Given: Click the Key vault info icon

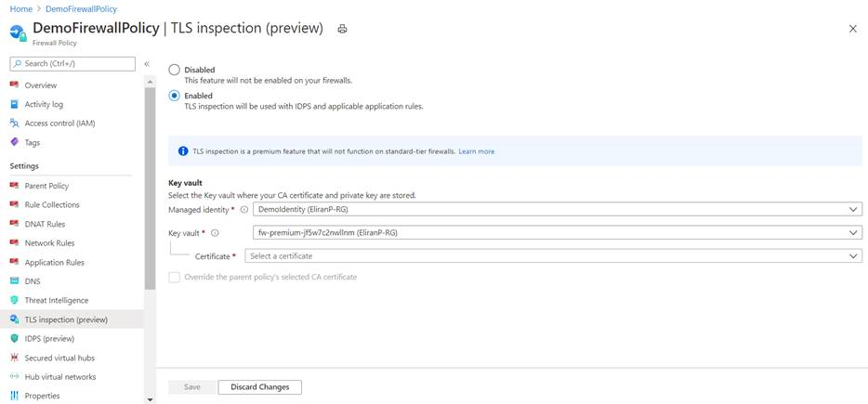Looking at the screenshot, I should click(x=215, y=233).
